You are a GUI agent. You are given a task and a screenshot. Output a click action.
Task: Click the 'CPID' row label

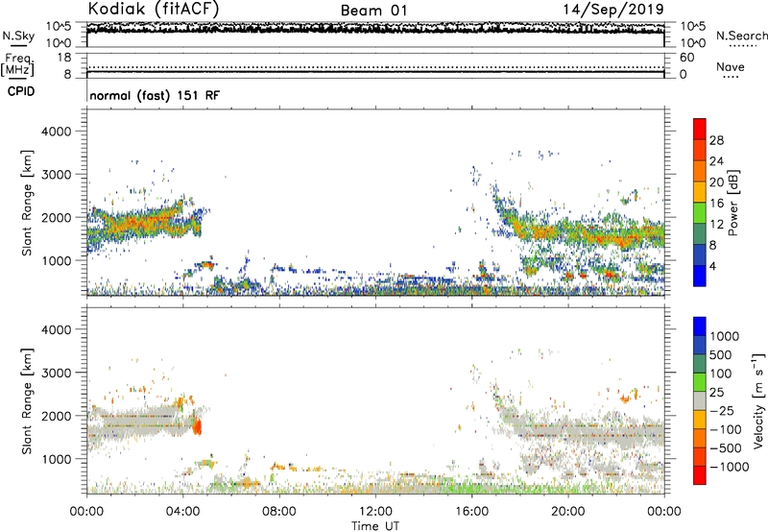pyautogui.click(x=21, y=91)
